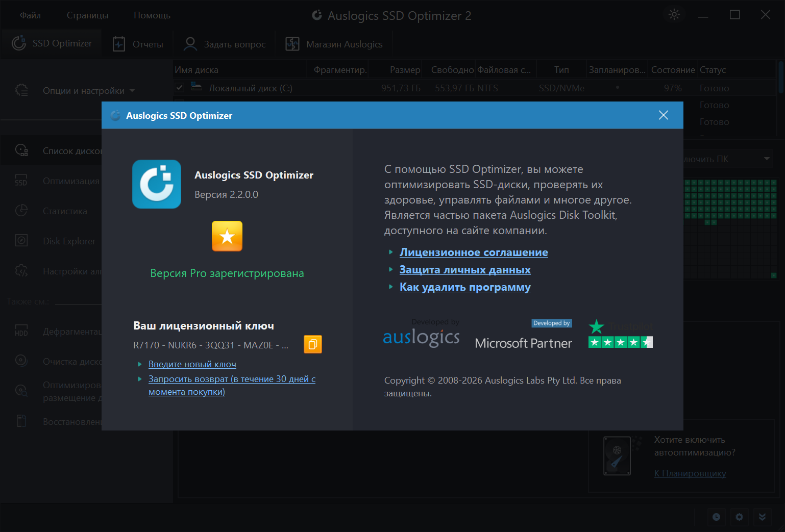Open the Файл menu
The image size is (785, 532).
tap(30, 15)
